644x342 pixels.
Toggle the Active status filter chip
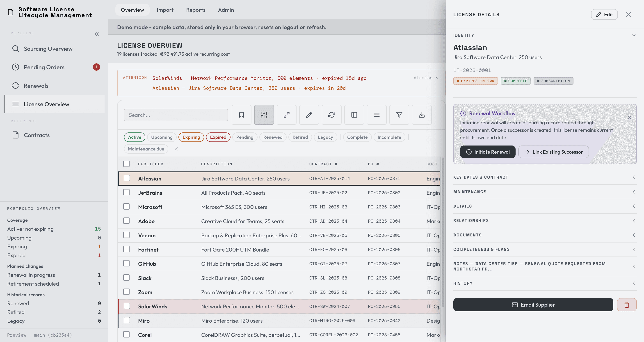(135, 137)
